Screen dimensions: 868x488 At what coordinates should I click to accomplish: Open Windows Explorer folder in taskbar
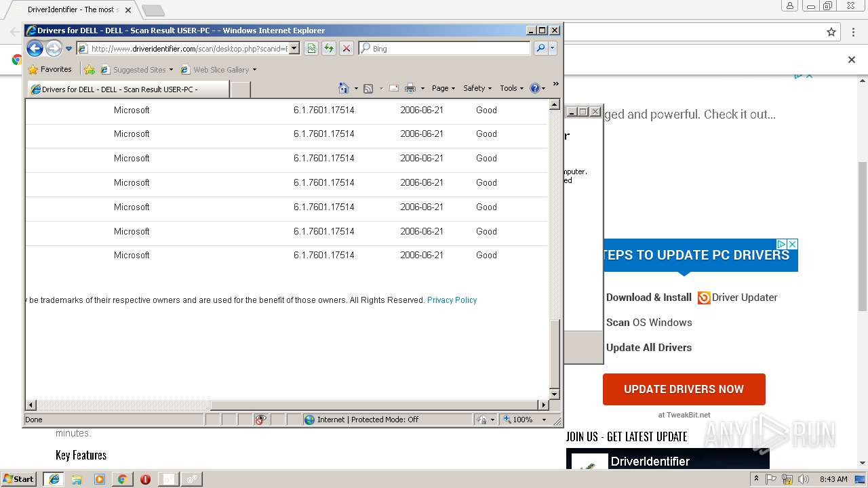[x=77, y=479]
